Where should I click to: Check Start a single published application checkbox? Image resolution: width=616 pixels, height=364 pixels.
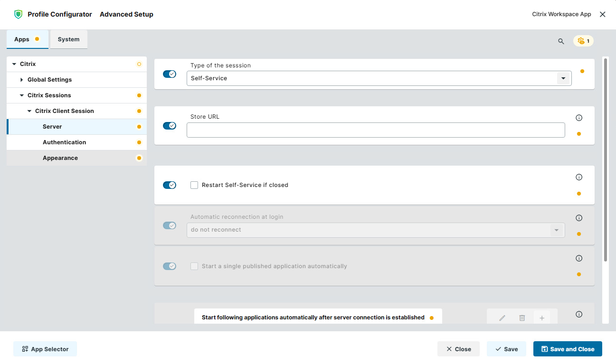tap(194, 266)
